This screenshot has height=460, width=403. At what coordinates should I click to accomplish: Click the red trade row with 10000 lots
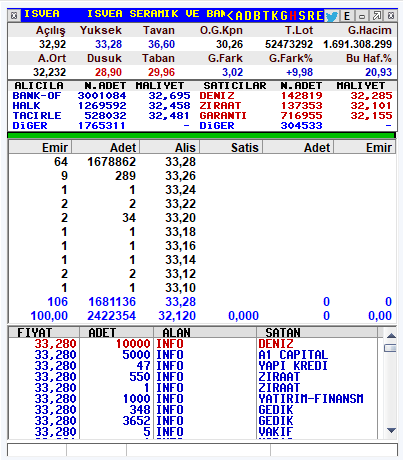click(193, 344)
